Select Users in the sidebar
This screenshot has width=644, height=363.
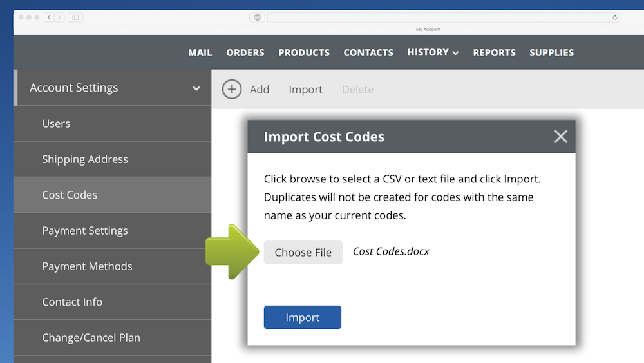point(113,124)
